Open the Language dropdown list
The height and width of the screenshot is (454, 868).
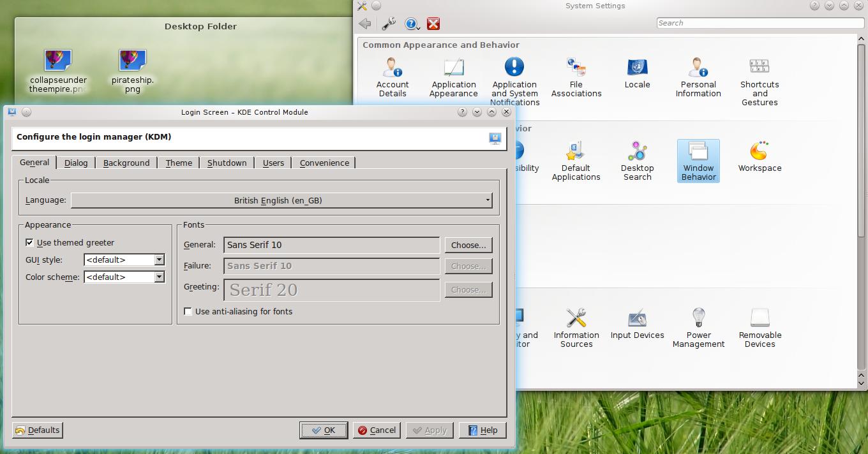coord(281,200)
